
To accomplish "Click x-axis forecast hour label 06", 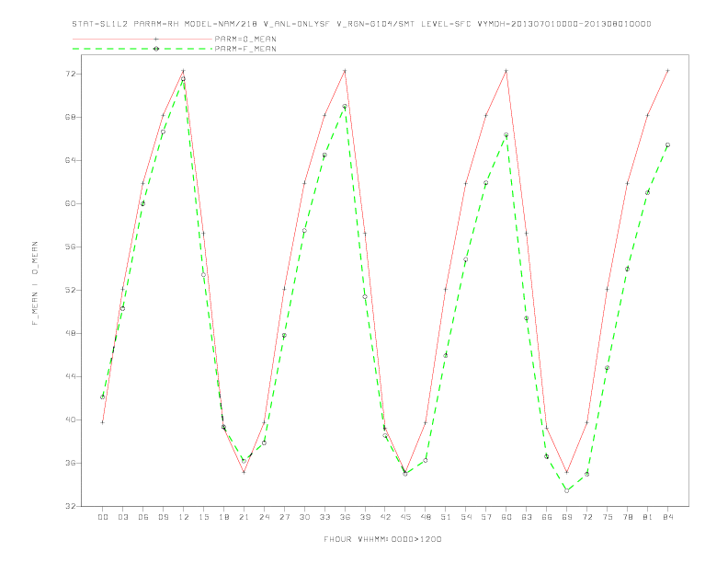I will (x=143, y=517).
